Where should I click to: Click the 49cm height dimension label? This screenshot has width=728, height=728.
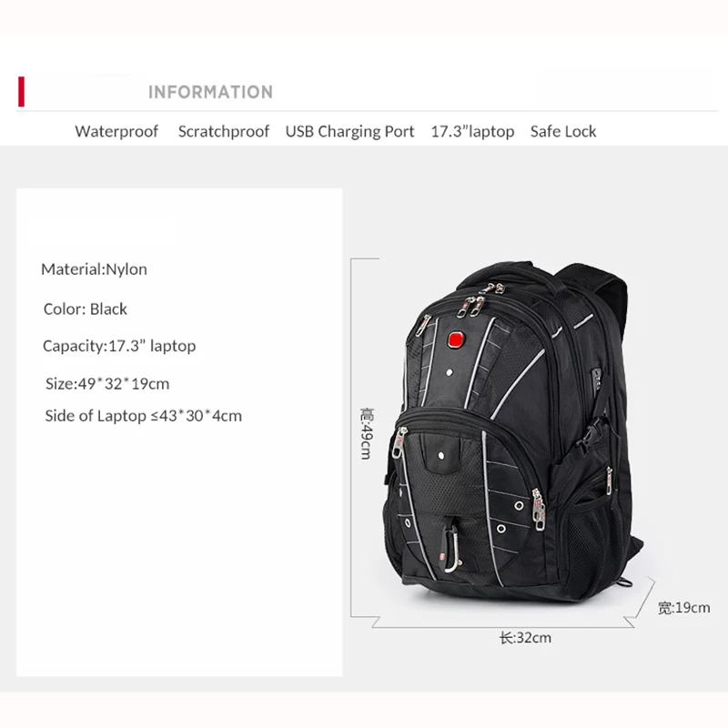click(x=367, y=434)
